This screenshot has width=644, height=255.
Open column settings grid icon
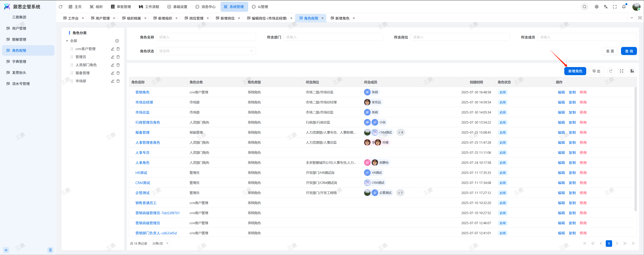pyautogui.click(x=632, y=71)
